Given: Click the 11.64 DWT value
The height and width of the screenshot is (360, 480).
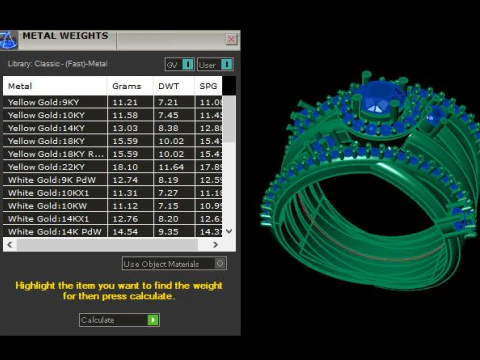Looking at the screenshot, I should [x=171, y=167].
